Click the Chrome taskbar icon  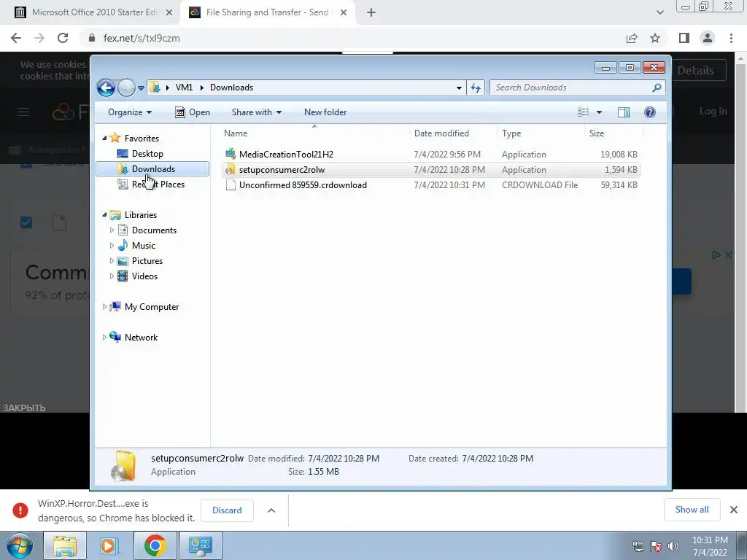click(x=155, y=545)
